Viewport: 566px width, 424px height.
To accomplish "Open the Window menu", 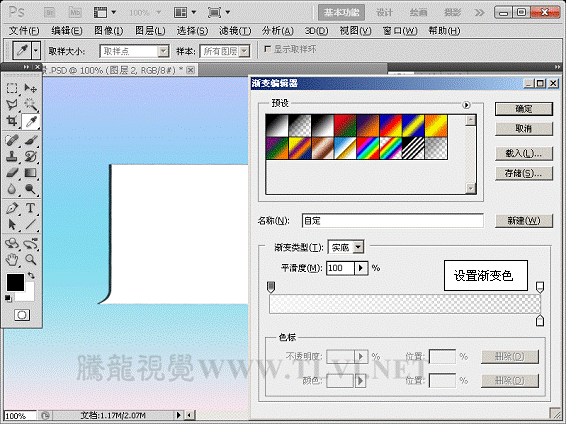I will 400,31.
